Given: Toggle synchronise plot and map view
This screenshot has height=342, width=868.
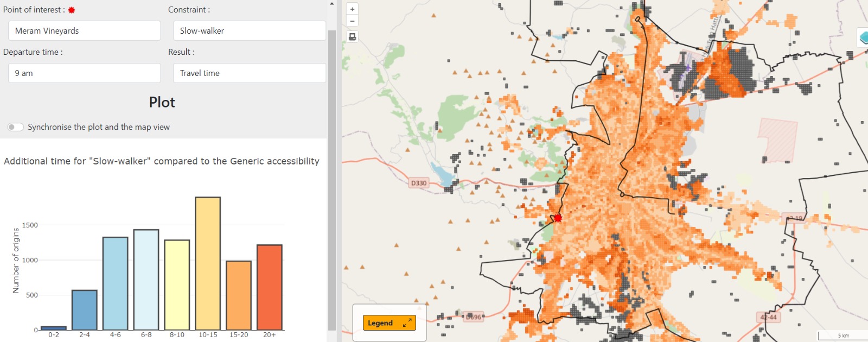Looking at the screenshot, I should click(16, 127).
